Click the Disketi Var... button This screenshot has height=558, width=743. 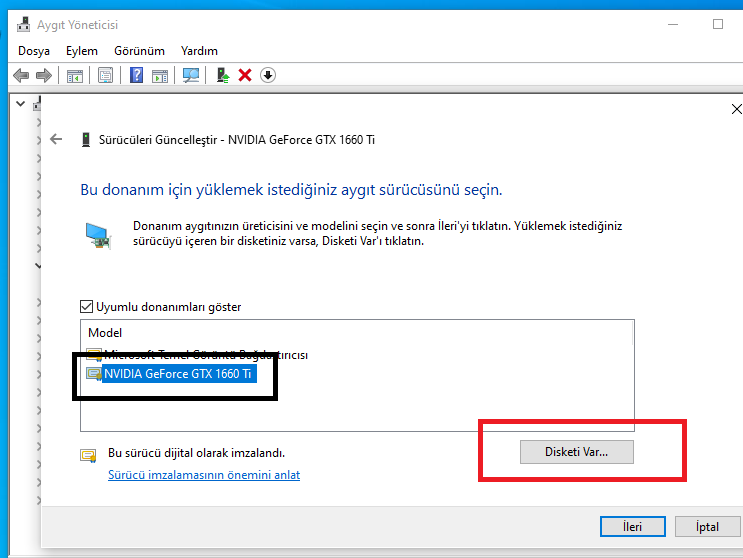pos(577,452)
